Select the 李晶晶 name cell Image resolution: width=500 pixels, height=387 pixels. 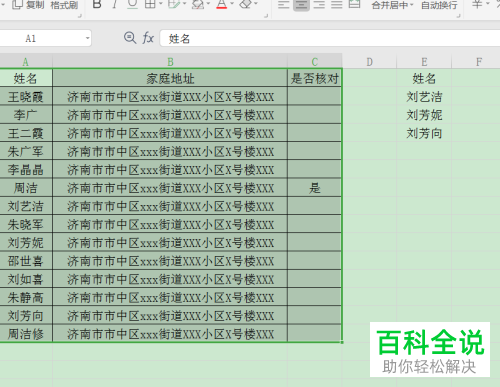(26, 170)
